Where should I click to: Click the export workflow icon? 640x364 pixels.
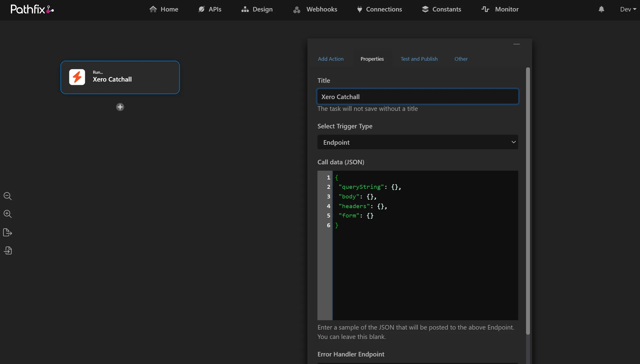click(x=8, y=232)
